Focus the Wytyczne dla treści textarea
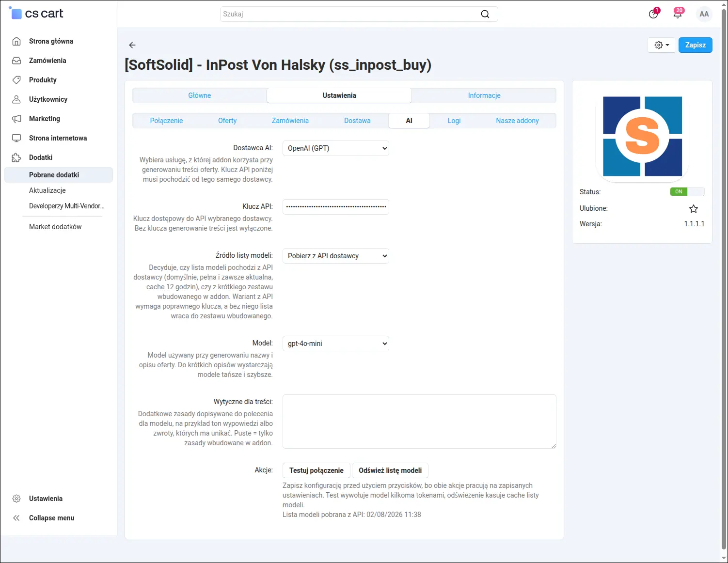Screen dimensions: 728x563 tap(419, 422)
